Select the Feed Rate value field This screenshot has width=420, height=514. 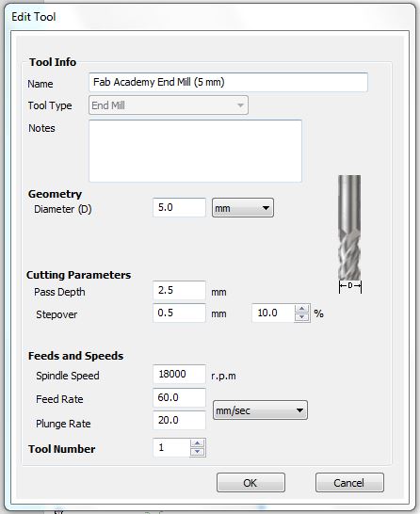[179, 398]
